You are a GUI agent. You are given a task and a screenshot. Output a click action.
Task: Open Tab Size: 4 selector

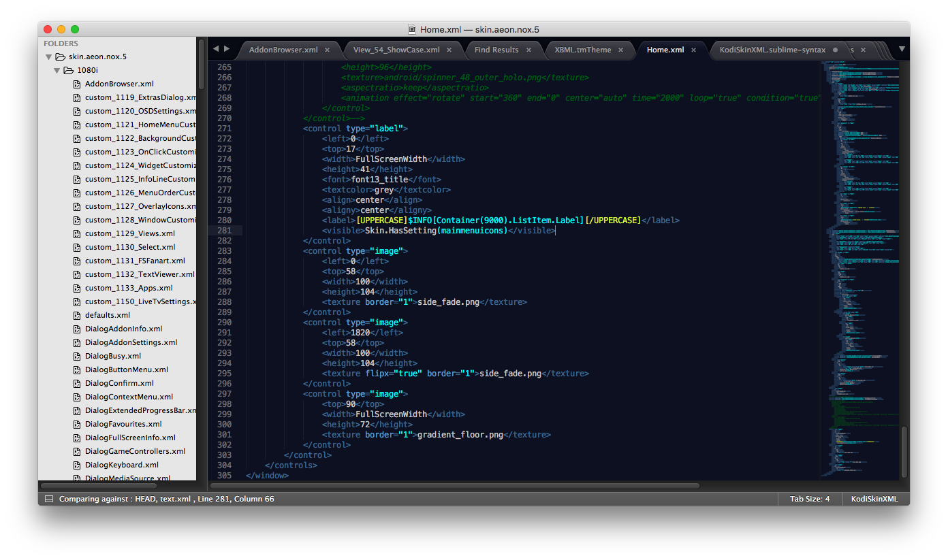810,499
